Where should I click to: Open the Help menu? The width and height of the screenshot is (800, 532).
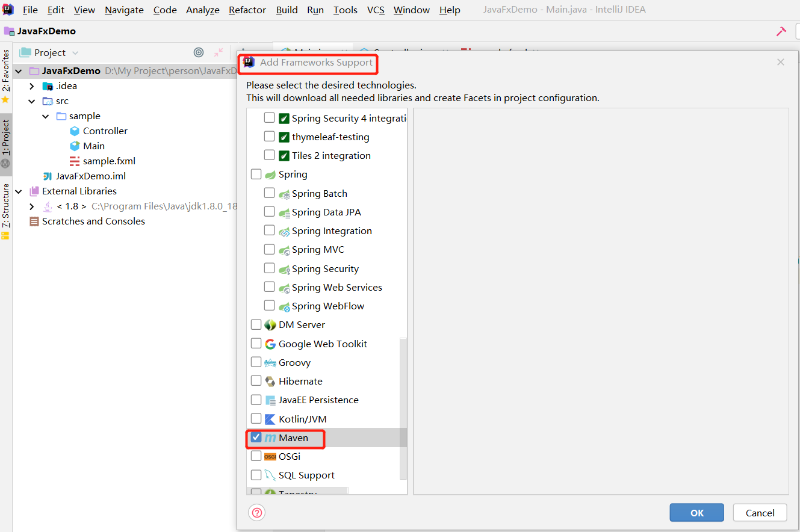pyautogui.click(x=450, y=10)
